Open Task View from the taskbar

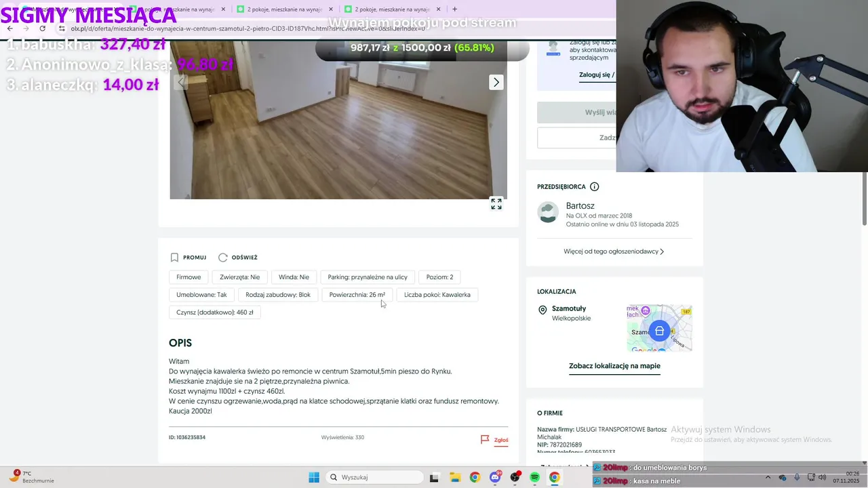click(x=434, y=477)
